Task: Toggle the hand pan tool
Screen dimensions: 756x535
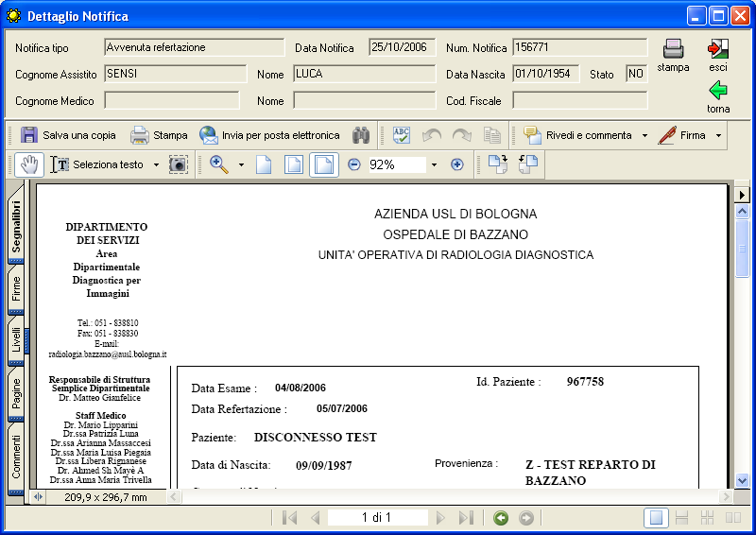Action: click(29, 164)
